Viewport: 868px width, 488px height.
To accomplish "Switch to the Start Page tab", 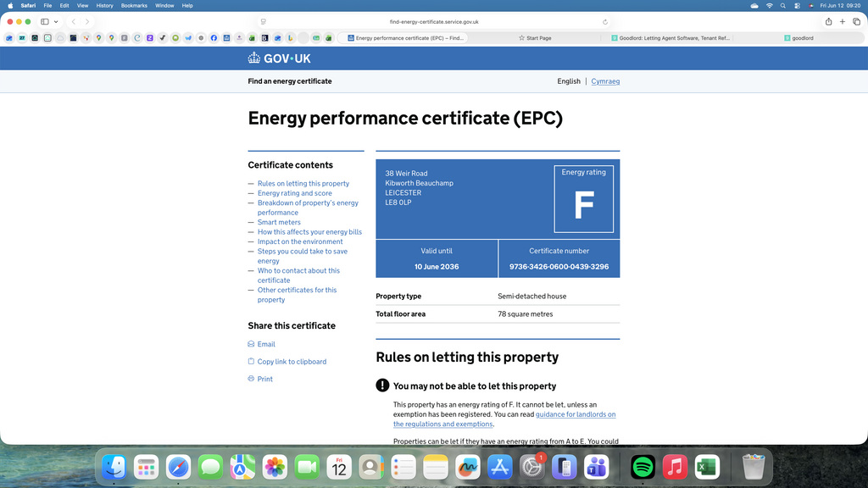I will pyautogui.click(x=535, y=38).
